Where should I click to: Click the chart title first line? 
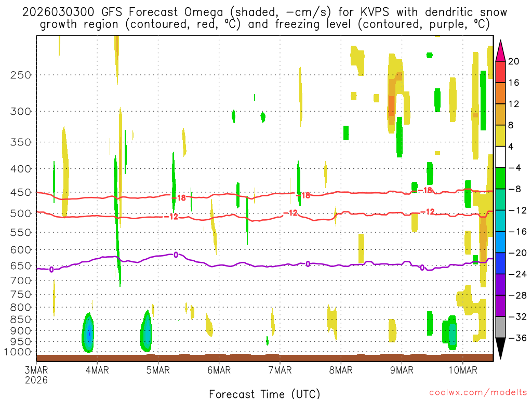point(264,12)
